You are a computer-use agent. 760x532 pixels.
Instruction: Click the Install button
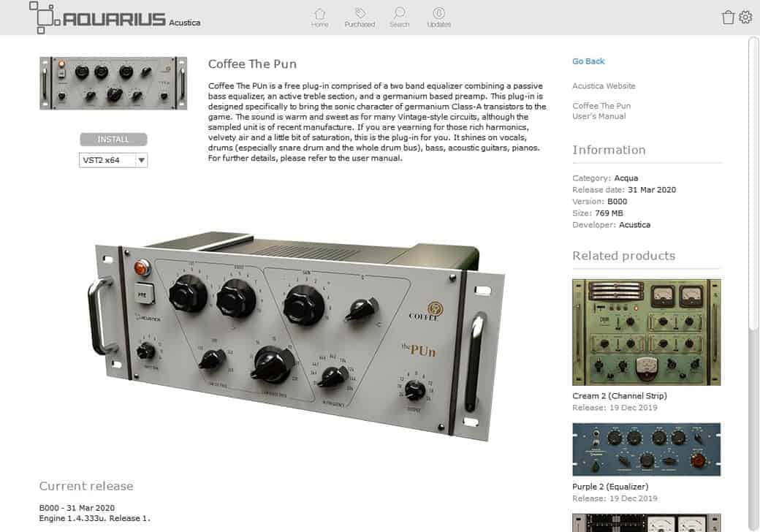click(x=113, y=139)
